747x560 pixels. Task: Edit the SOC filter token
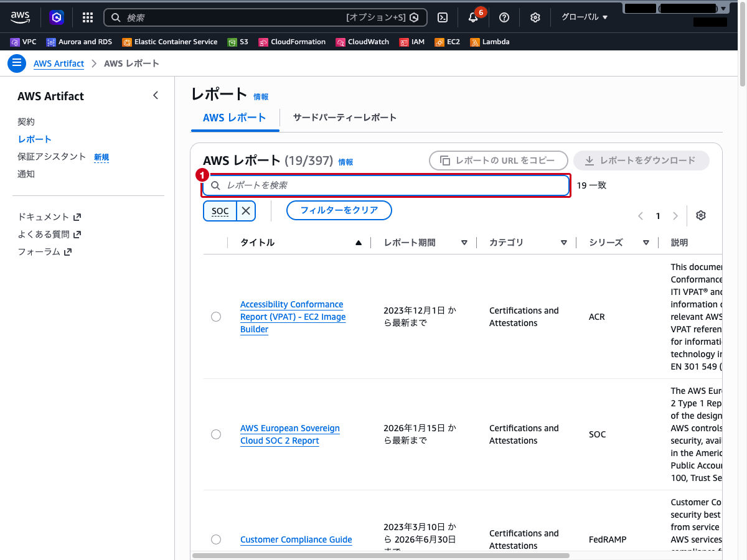[x=220, y=211]
